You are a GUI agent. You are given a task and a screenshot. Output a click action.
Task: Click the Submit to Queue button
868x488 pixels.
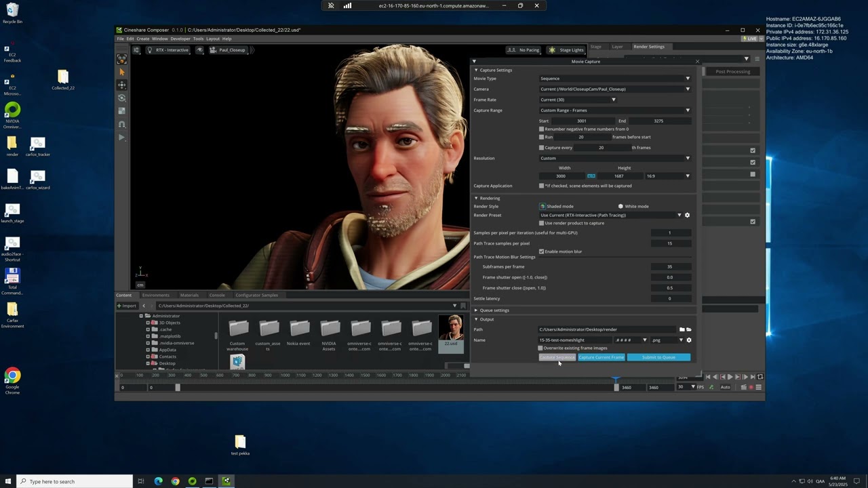[x=658, y=357]
